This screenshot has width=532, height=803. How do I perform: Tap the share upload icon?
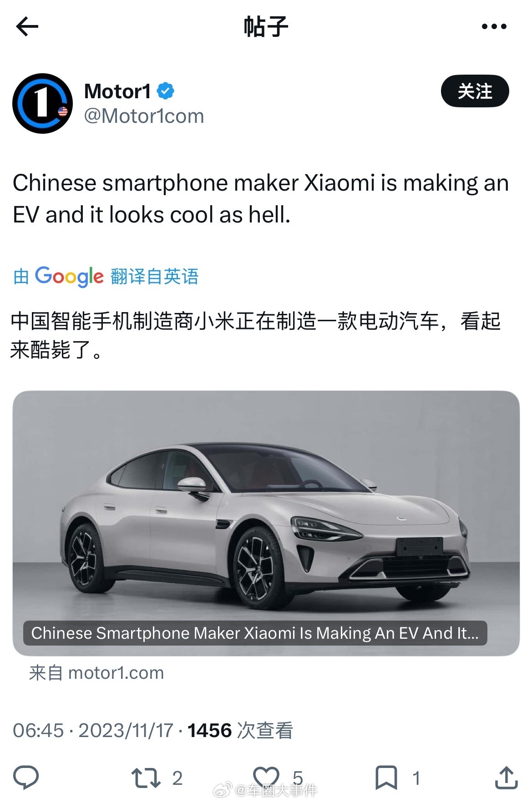click(506, 777)
